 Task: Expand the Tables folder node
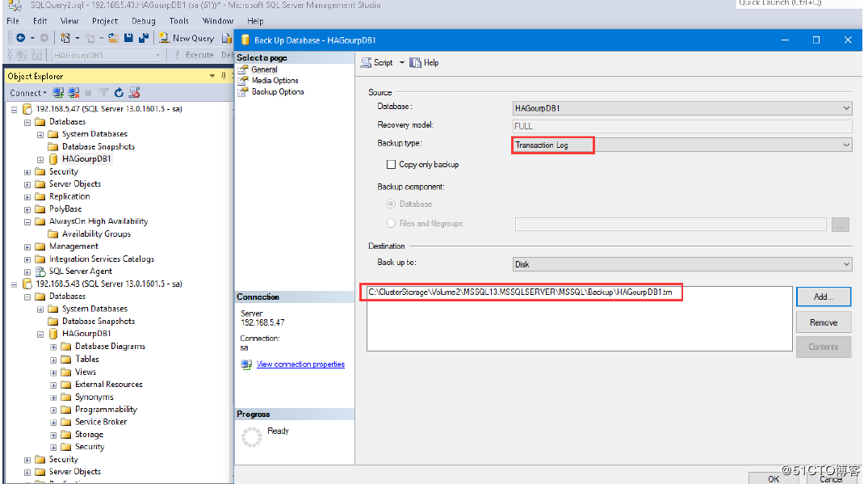click(x=53, y=360)
